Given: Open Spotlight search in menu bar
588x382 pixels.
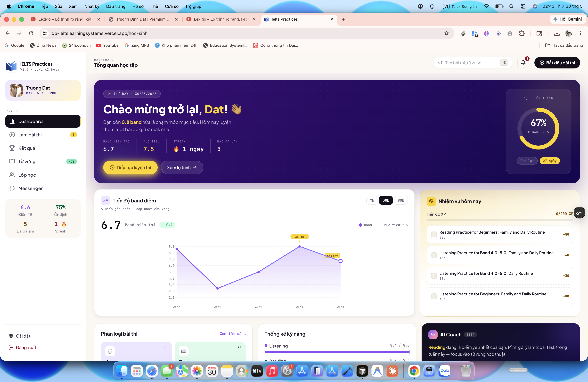Looking at the screenshot, I should coord(511,6).
